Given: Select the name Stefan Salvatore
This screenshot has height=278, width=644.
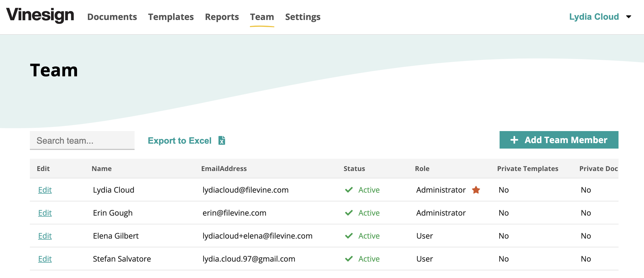Looking at the screenshot, I should coord(122,259).
